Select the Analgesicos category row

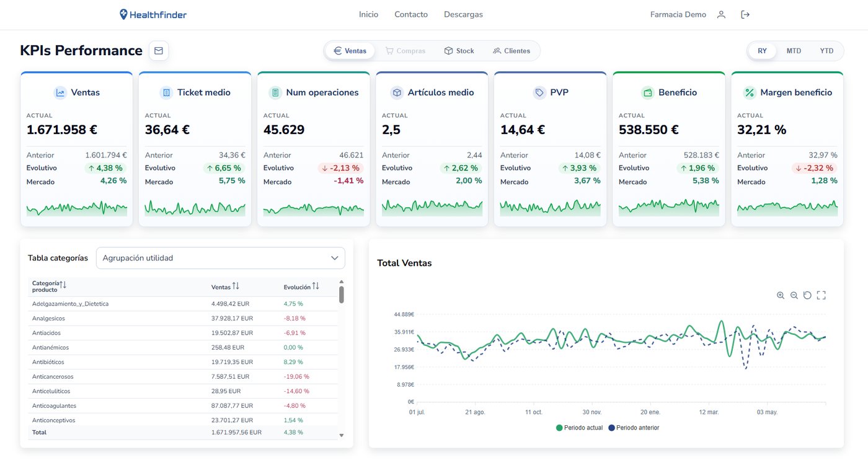(x=183, y=319)
